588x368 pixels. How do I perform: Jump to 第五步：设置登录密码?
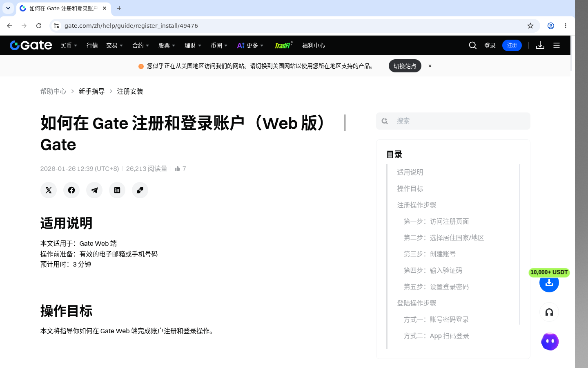[436, 287]
